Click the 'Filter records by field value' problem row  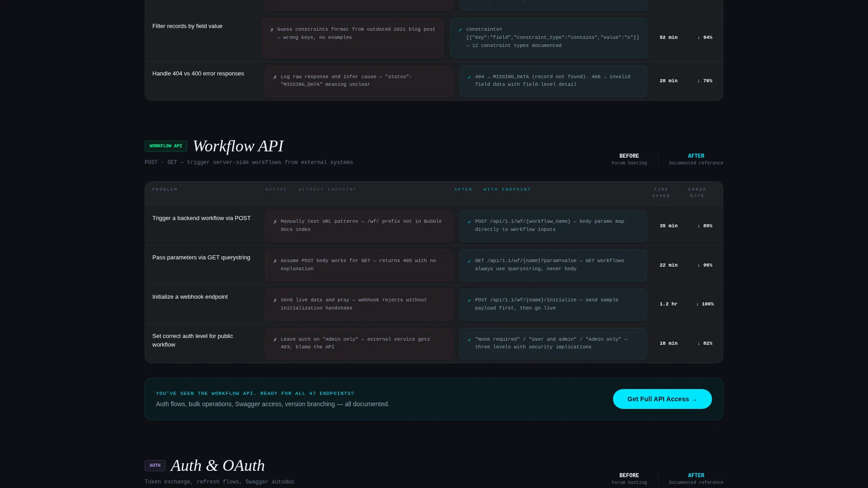click(x=434, y=38)
